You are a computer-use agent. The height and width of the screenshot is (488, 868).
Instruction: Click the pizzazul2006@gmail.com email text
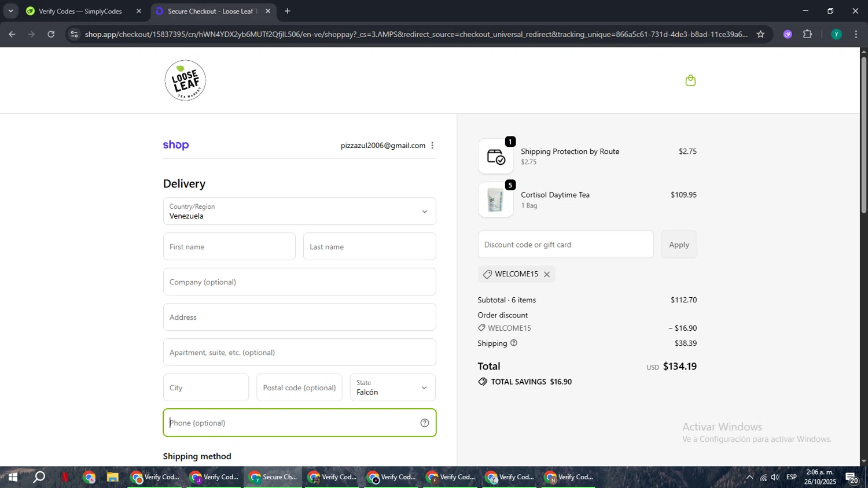tap(383, 146)
